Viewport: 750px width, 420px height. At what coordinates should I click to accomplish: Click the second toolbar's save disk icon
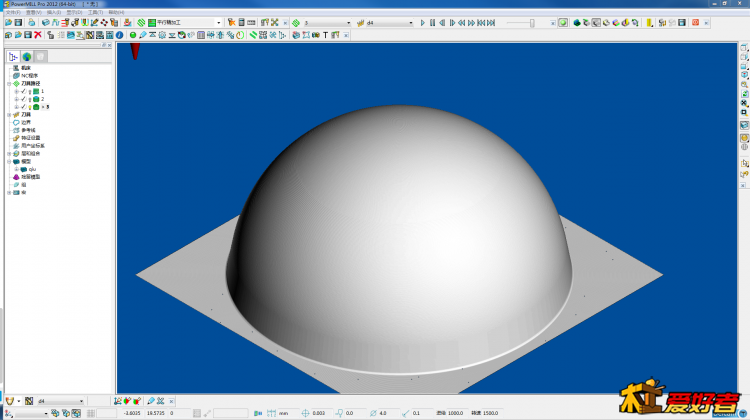tap(28, 35)
